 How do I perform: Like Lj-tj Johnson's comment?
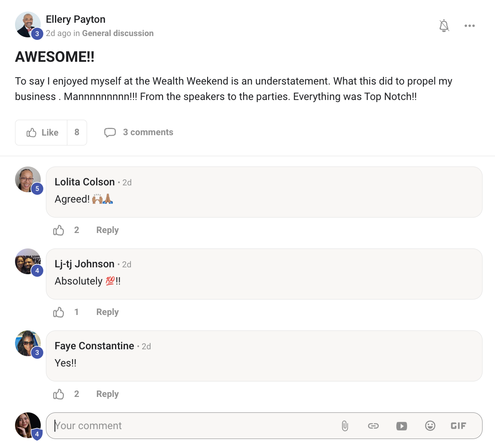(x=59, y=312)
